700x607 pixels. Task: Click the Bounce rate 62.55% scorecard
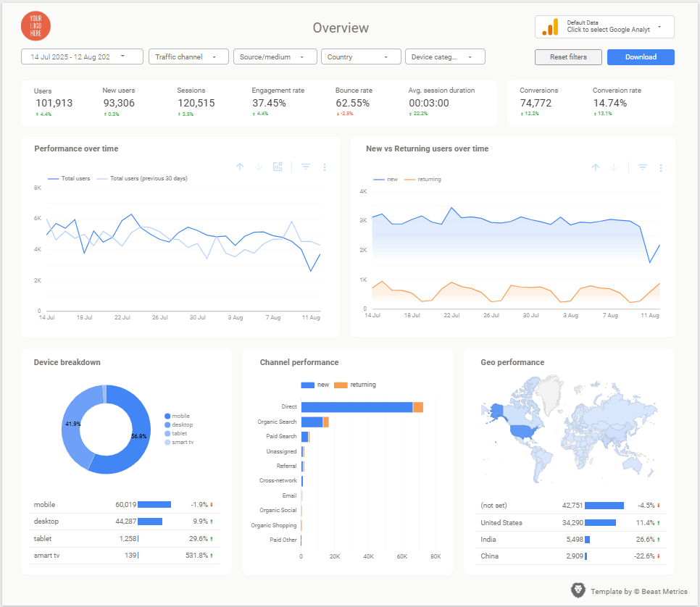pyautogui.click(x=354, y=103)
